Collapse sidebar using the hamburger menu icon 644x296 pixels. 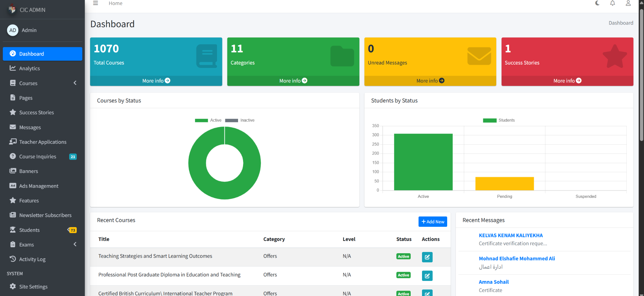[96, 3]
